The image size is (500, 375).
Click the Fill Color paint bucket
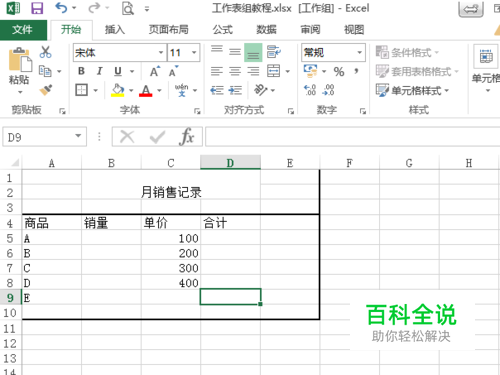point(118,90)
